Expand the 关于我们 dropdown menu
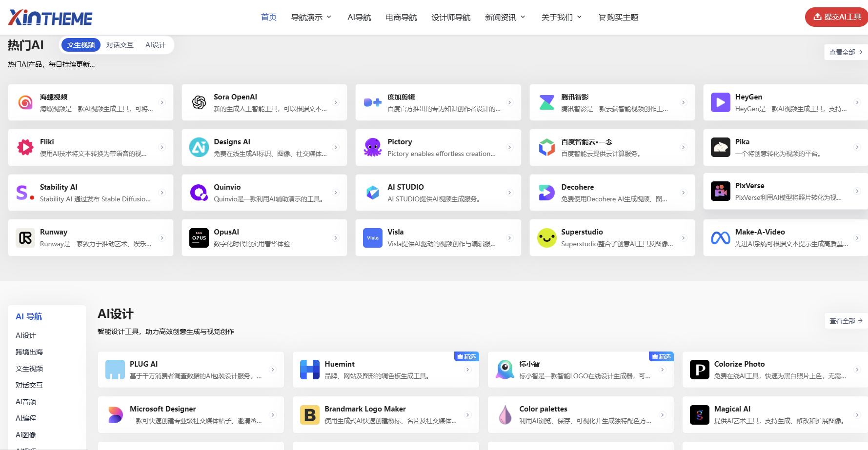Image resolution: width=868 pixels, height=450 pixels. (x=562, y=17)
